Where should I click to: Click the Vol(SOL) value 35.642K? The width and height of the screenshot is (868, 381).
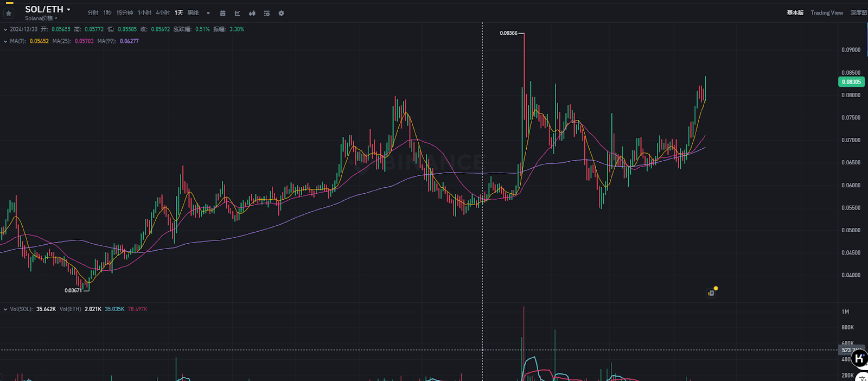point(46,309)
